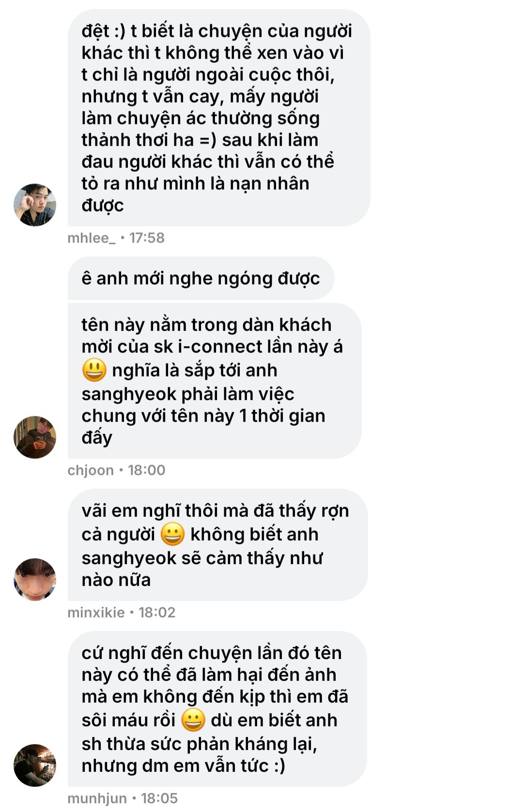The image size is (523, 812).
Task: Tap minxikie's message 'vãi em nghĩ thôi'
Action: [x=217, y=545]
